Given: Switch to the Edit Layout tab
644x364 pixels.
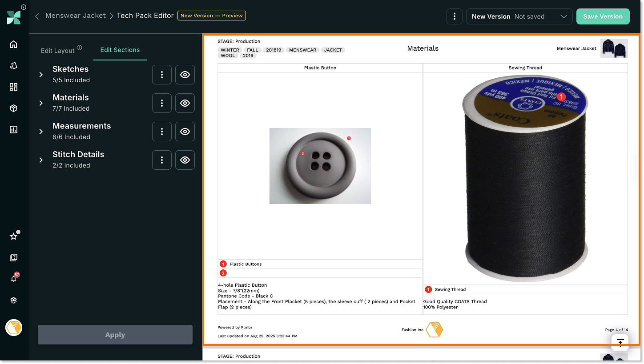Looking at the screenshot, I should click(58, 51).
